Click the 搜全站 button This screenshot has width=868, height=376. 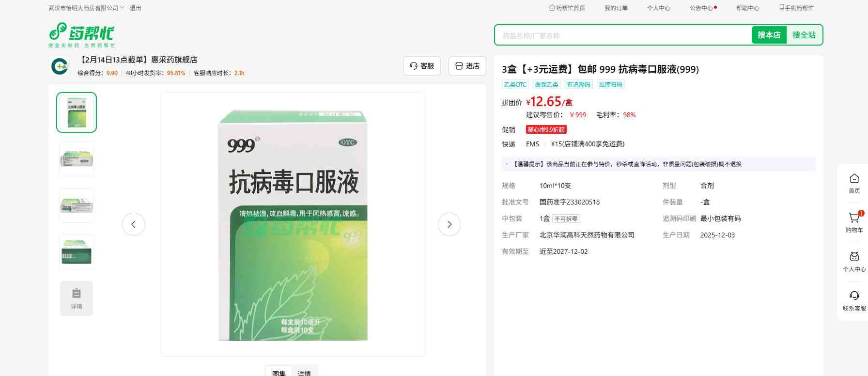[x=804, y=35]
